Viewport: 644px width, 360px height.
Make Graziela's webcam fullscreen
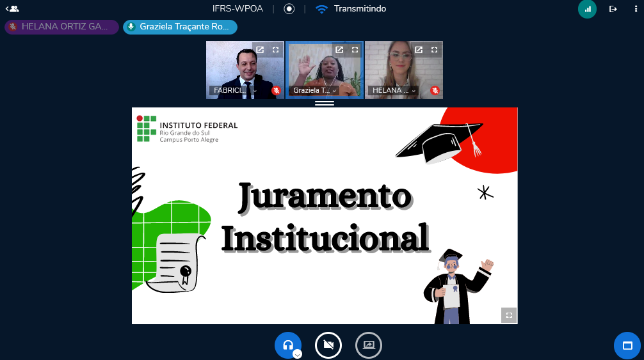355,50
